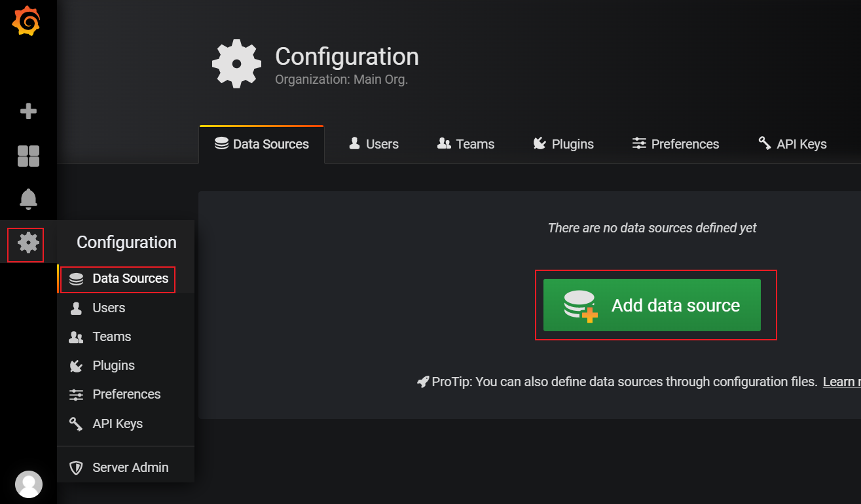
Task: Select API Keys in the Configuration menu
Action: (117, 423)
